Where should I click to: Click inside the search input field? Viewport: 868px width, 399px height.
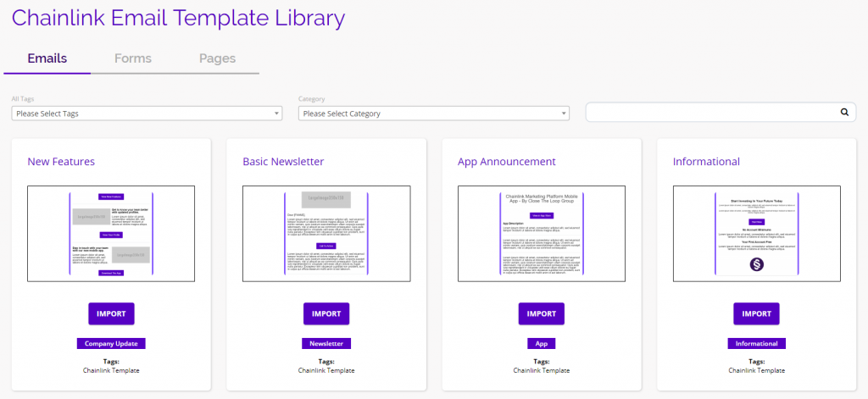(721, 112)
